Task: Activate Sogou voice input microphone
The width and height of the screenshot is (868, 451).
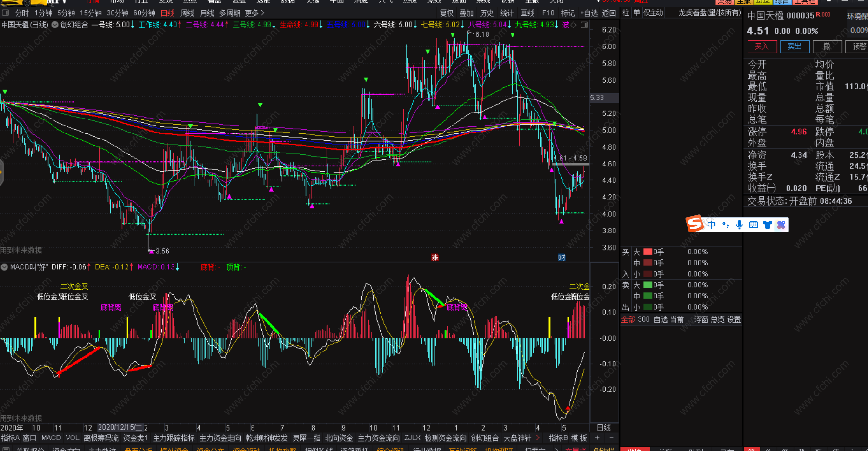Action: [x=740, y=225]
